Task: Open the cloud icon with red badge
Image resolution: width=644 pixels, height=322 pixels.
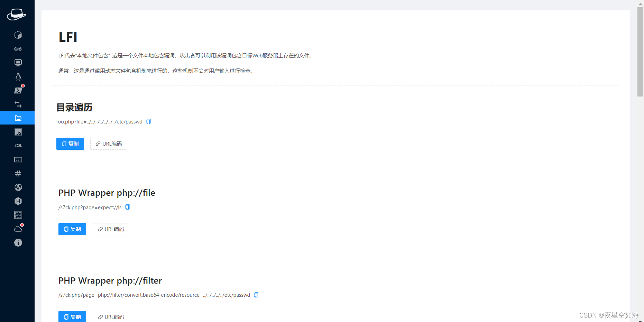Action: [18, 229]
